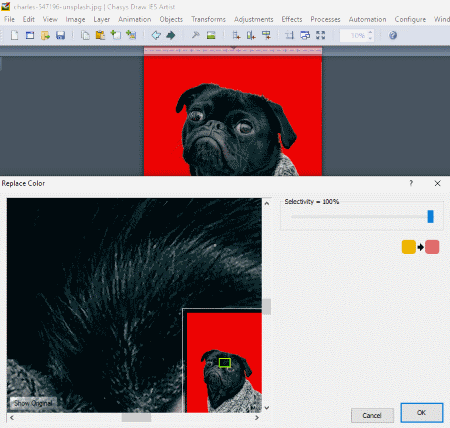Open a file with the folder icon
This screenshot has width=450, height=428.
pyautogui.click(x=45, y=35)
